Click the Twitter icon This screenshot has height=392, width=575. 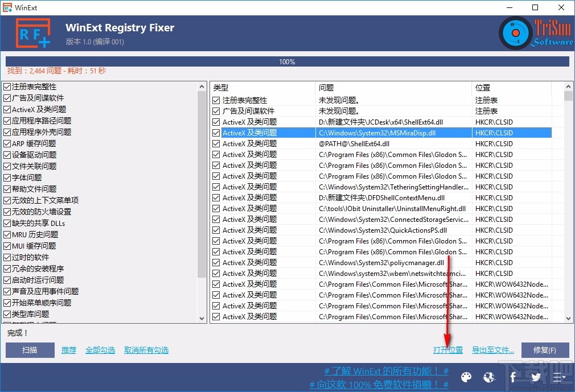pyautogui.click(x=535, y=377)
